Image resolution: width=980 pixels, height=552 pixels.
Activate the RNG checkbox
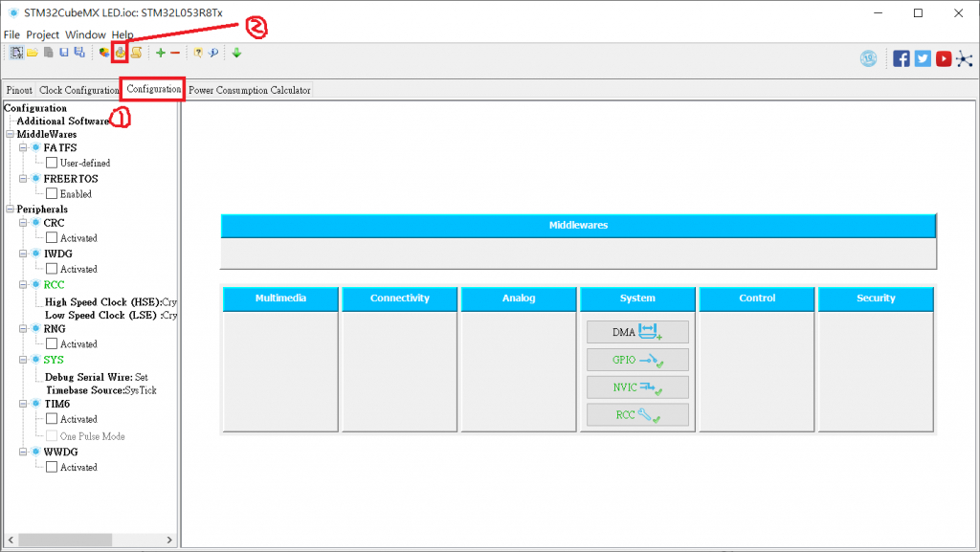[x=52, y=343]
